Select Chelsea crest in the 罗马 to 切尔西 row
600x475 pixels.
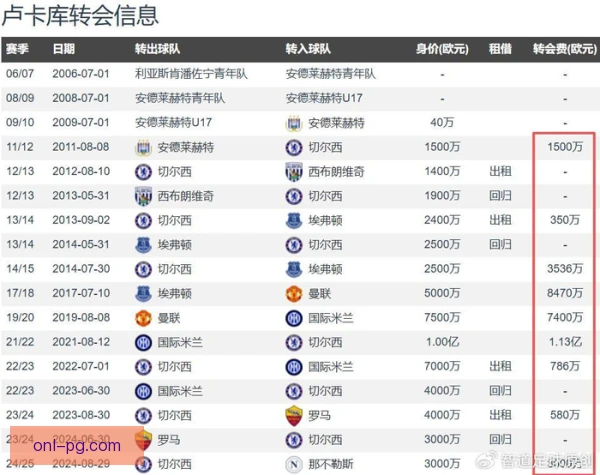click(x=294, y=440)
